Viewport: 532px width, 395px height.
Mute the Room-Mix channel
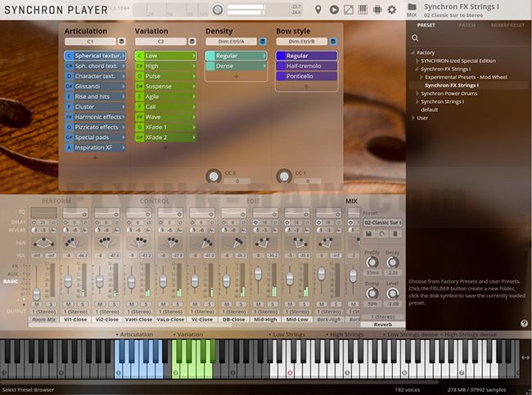(x=37, y=304)
